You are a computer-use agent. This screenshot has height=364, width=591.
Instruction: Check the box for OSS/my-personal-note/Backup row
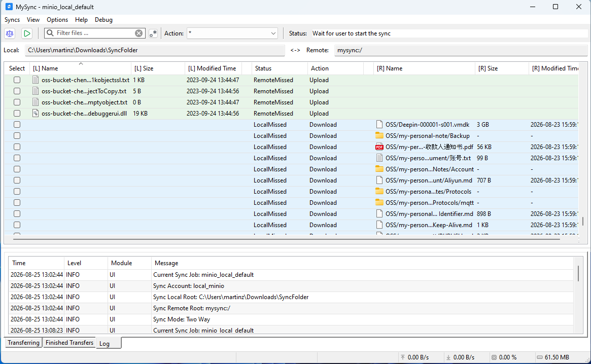(17, 135)
